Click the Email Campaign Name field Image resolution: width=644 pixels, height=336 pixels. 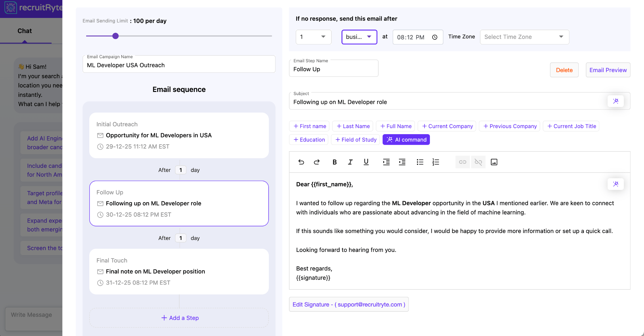coord(179,65)
